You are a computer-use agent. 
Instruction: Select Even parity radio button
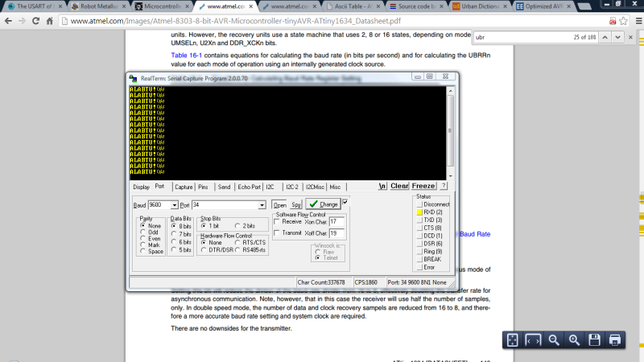[x=143, y=238]
